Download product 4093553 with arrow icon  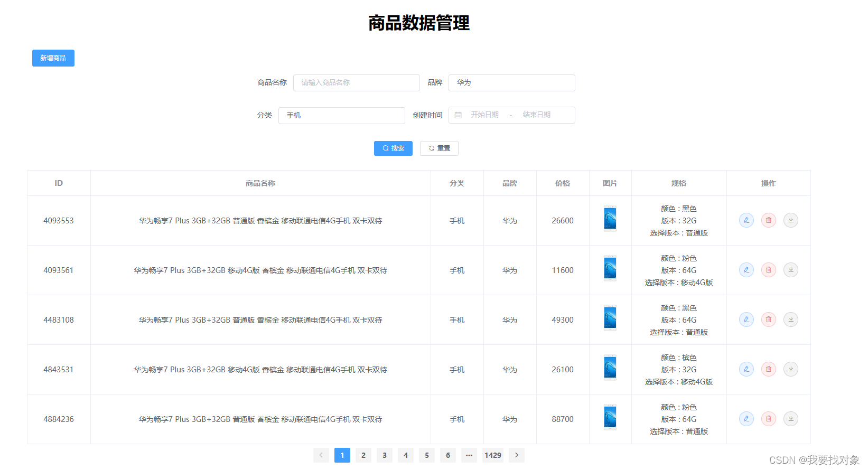point(790,220)
